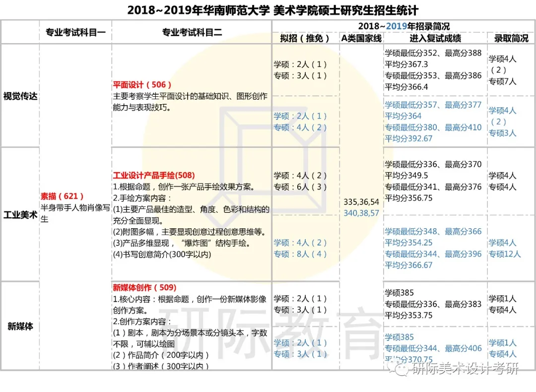Select the '新媒体' row label
The image size is (536, 392).
pos(20,327)
